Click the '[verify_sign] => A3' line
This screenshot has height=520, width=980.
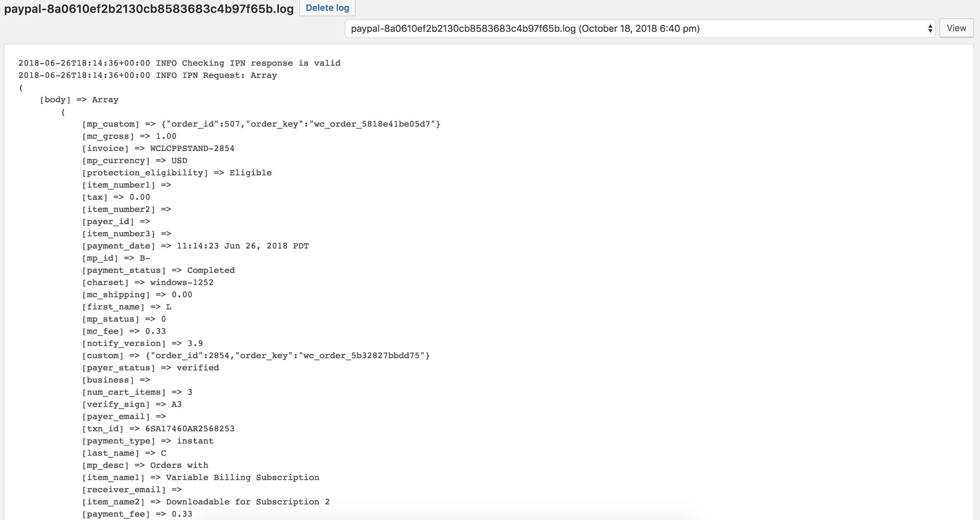coord(132,404)
